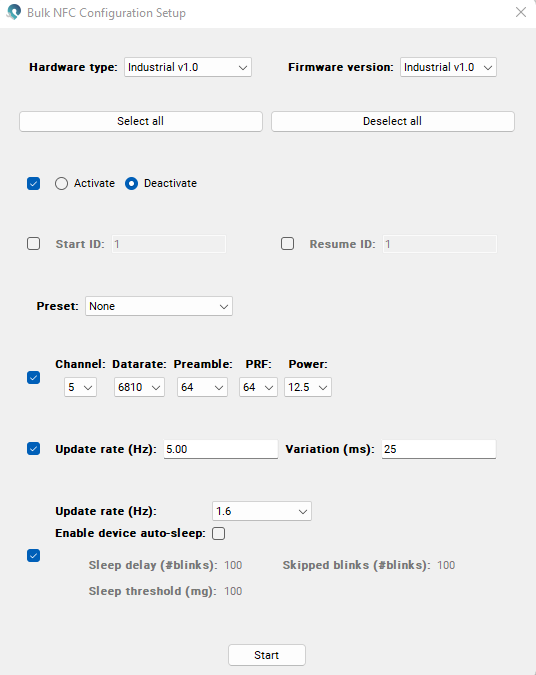Open the Hardware type dropdown
This screenshot has height=675, width=536.
pos(188,67)
